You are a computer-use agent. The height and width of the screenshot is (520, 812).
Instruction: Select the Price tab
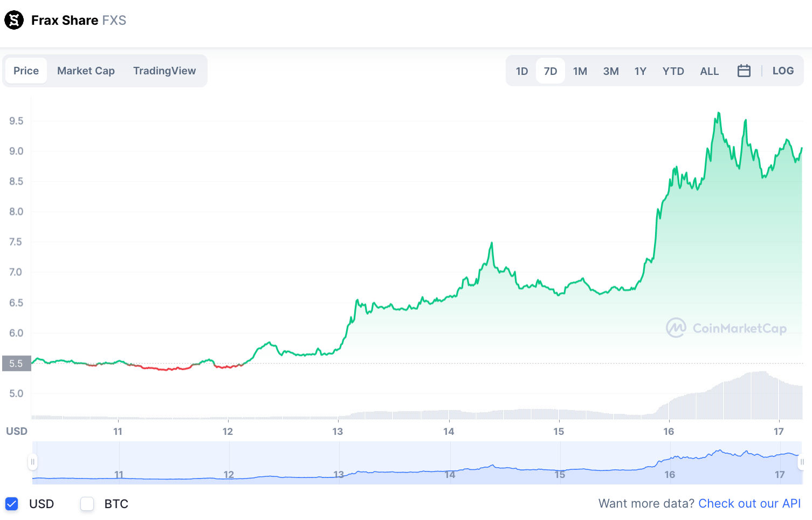pyautogui.click(x=26, y=71)
